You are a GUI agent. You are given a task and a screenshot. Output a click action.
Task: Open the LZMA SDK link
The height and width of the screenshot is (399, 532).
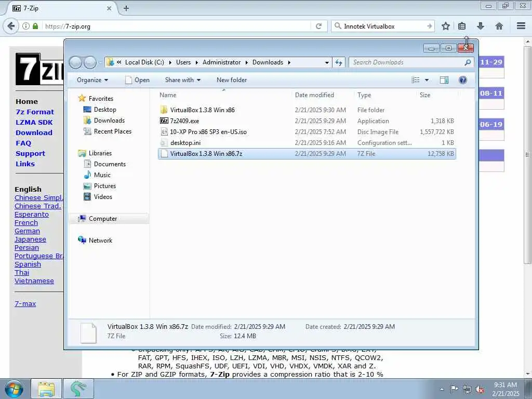pyautogui.click(x=34, y=122)
